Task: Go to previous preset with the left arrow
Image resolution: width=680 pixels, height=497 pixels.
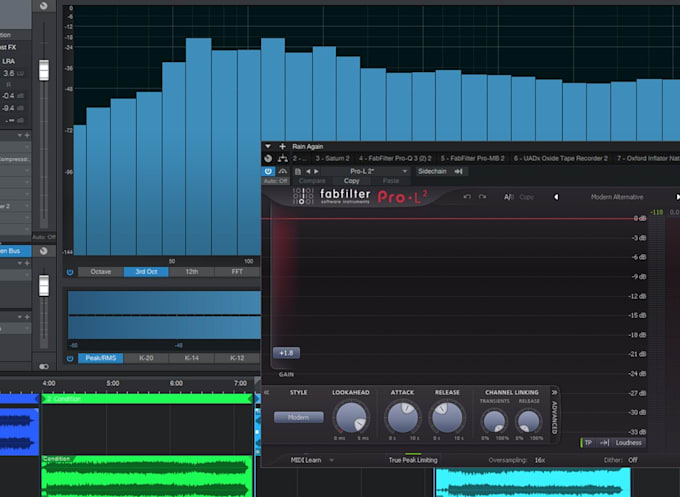Action: click(x=308, y=171)
